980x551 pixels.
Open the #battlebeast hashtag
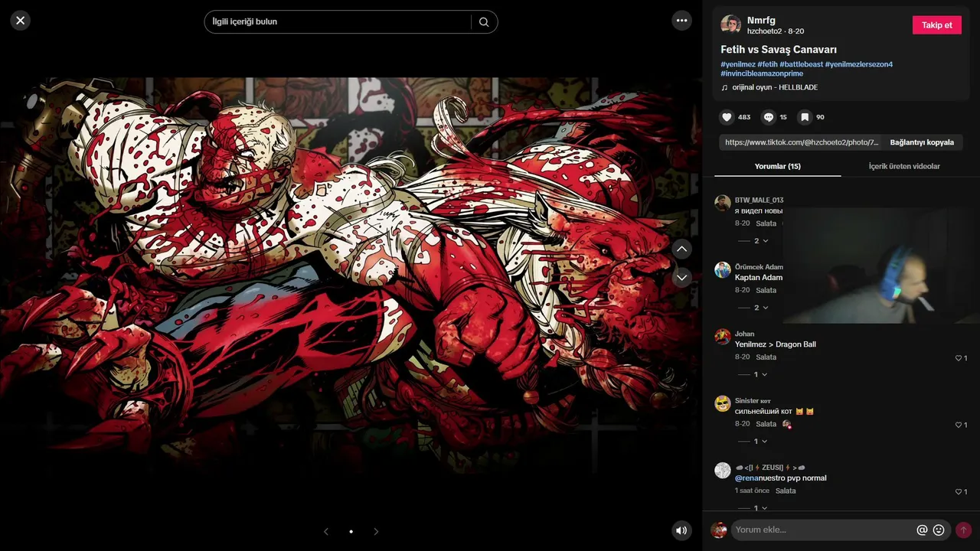tap(801, 64)
